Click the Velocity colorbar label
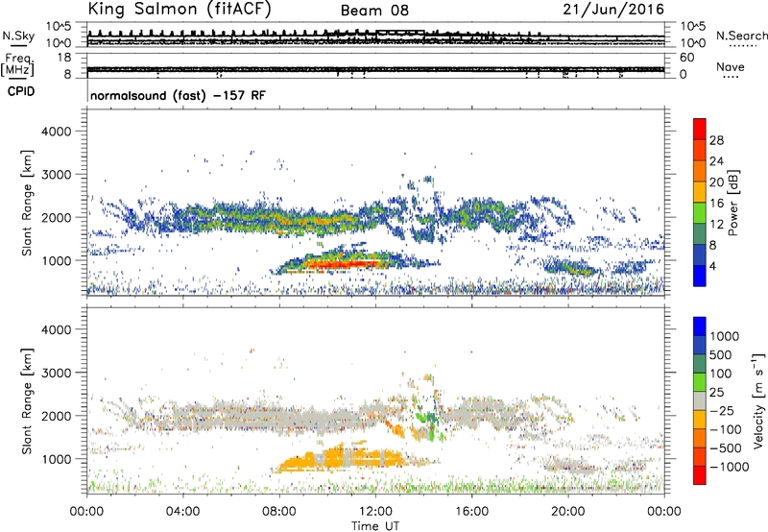The image size is (768, 532). point(758,400)
